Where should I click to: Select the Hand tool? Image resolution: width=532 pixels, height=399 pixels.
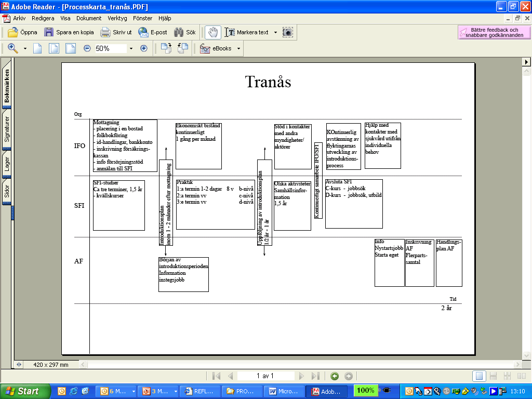click(x=213, y=32)
